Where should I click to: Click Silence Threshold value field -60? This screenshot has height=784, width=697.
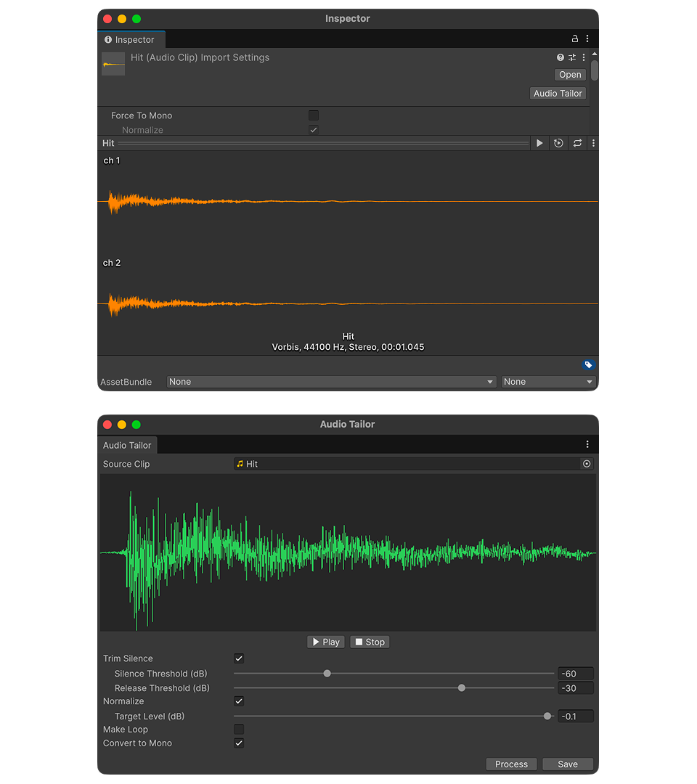(x=576, y=674)
